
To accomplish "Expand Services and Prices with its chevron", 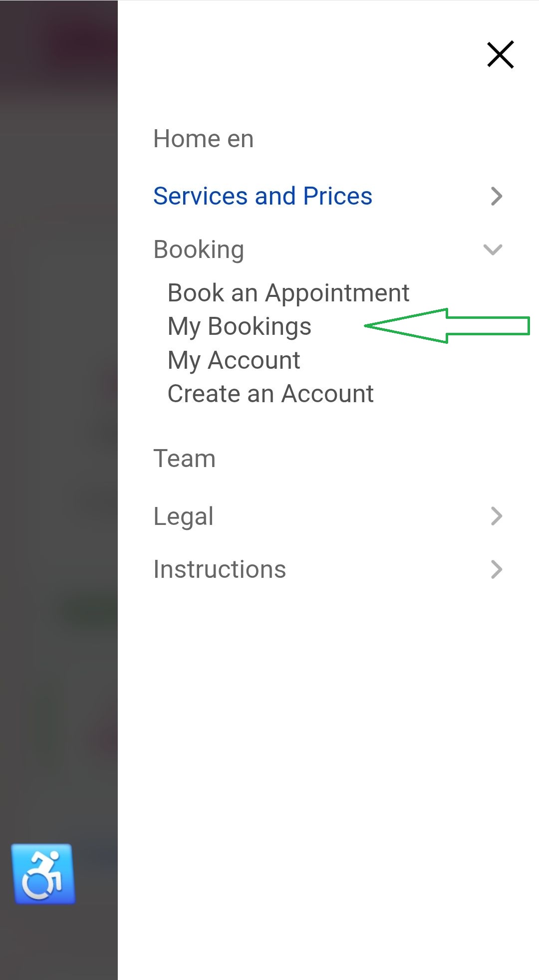I will point(496,196).
